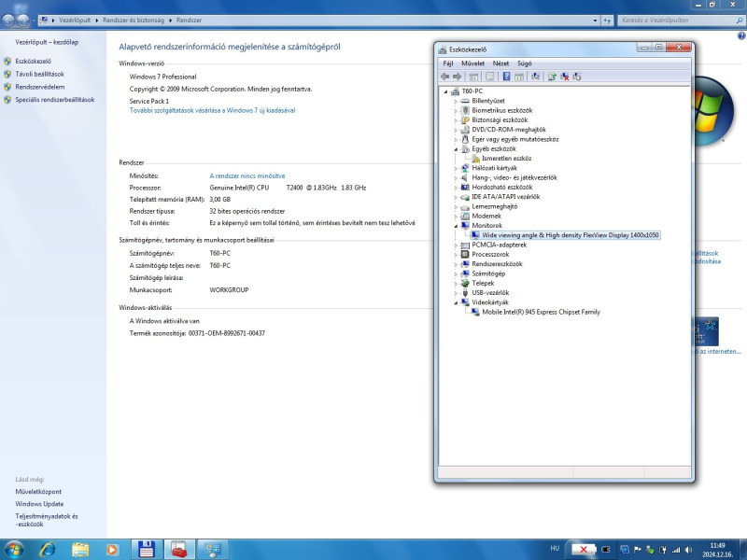Expand the USB-vezérlők node
This screenshot has height=560, width=747.
pos(456,293)
